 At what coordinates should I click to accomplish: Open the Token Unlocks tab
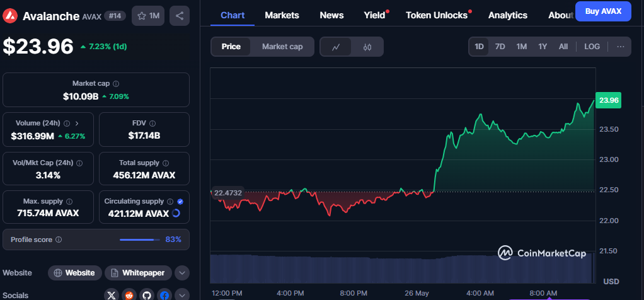pos(437,15)
